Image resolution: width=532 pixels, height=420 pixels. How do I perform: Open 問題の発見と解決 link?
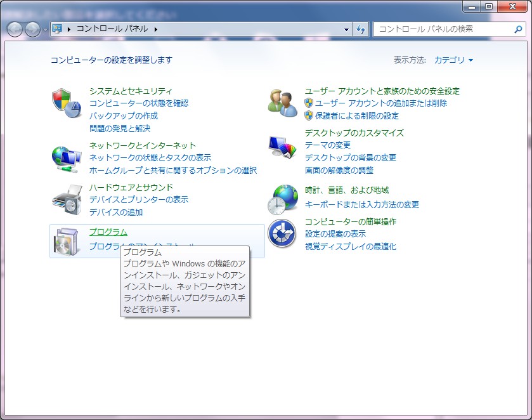(120, 128)
